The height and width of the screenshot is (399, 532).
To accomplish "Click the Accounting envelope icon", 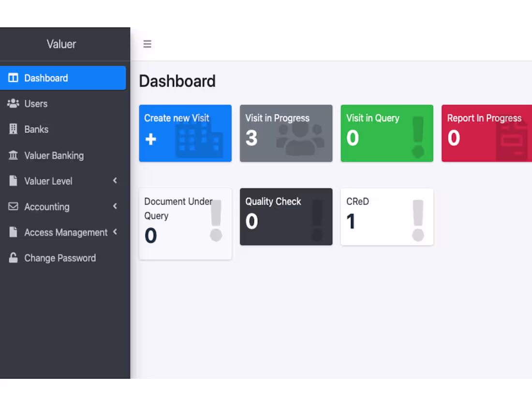I will tap(13, 207).
